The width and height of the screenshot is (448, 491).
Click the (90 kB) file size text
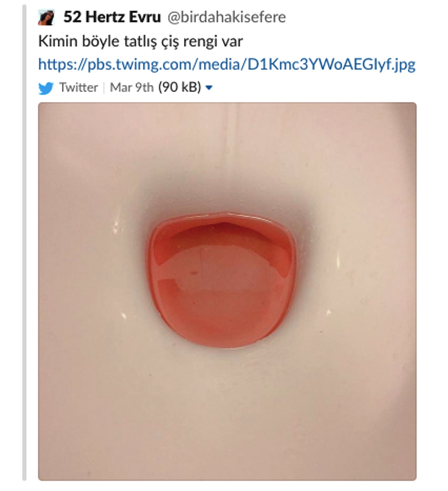180,87
